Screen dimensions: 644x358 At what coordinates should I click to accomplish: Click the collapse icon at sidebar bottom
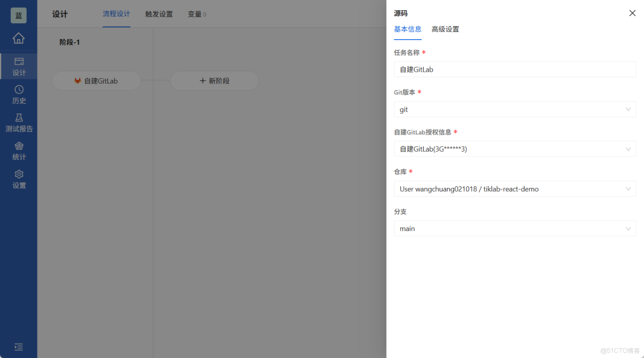[x=18, y=347]
